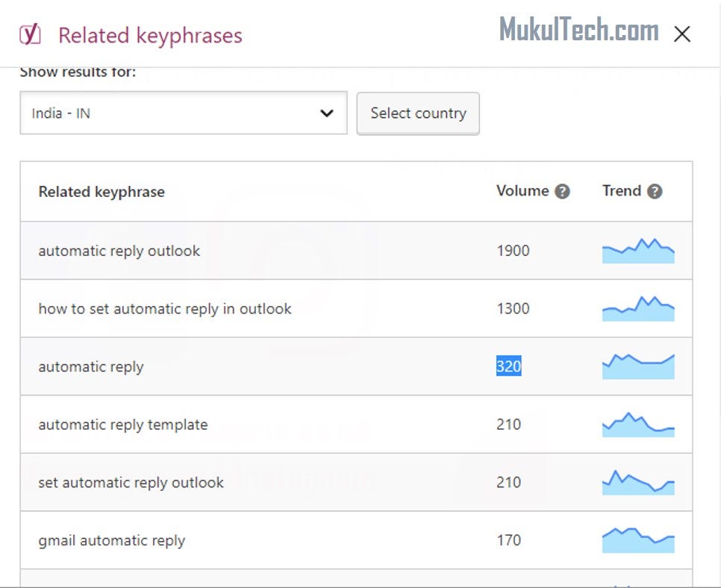The width and height of the screenshot is (721, 588).
Task: Click the Volume column header
Action: [x=522, y=191]
